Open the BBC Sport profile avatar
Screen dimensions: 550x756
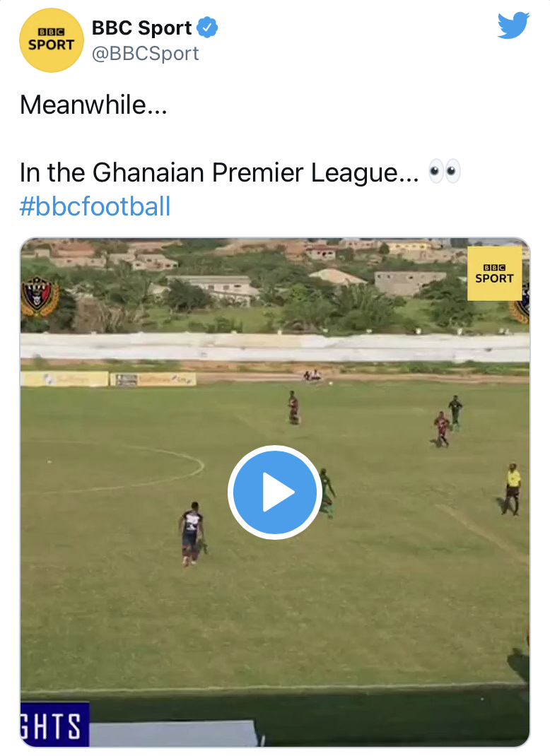click(x=52, y=40)
